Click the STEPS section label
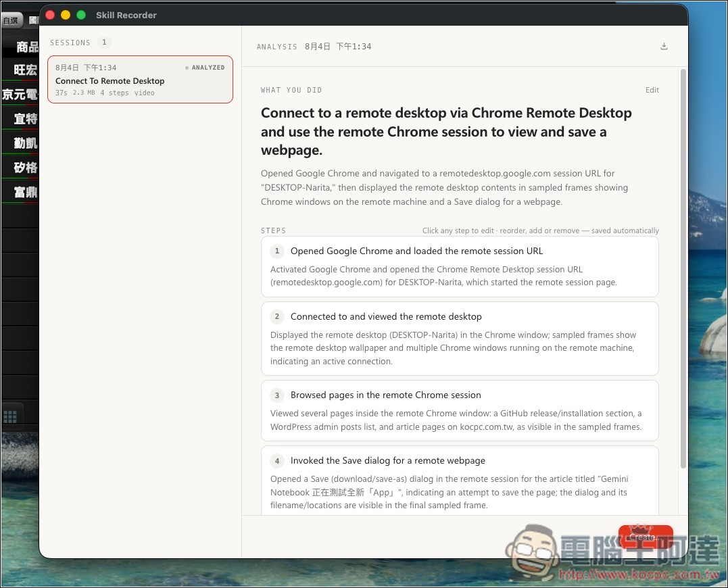The width and height of the screenshot is (728, 588). [274, 230]
